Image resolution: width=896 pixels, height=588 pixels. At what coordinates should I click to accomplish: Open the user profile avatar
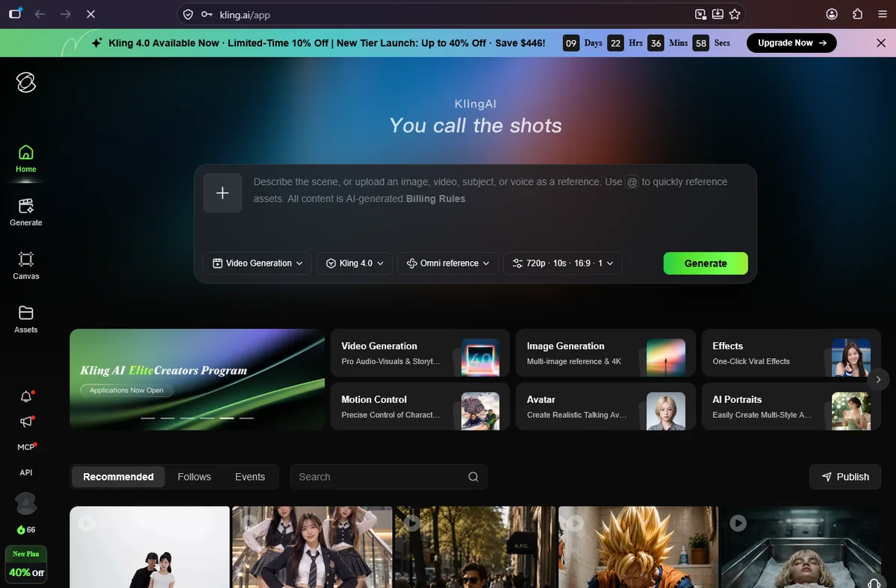(26, 504)
